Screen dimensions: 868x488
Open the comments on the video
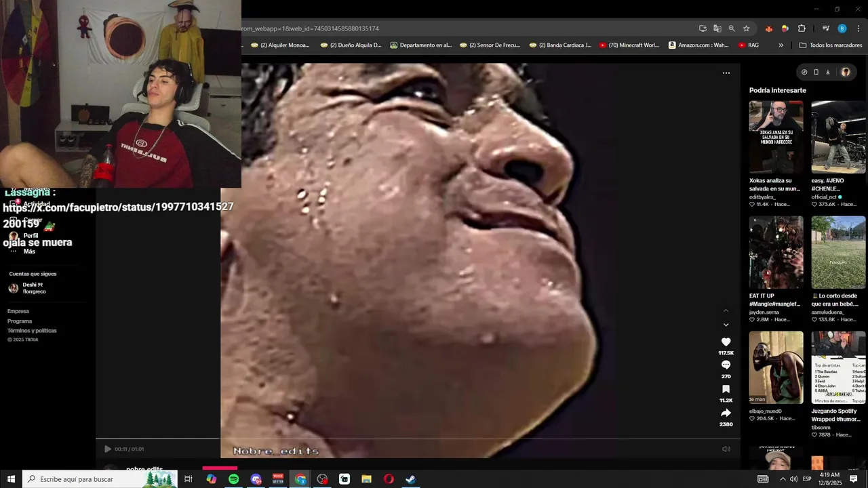point(726,365)
